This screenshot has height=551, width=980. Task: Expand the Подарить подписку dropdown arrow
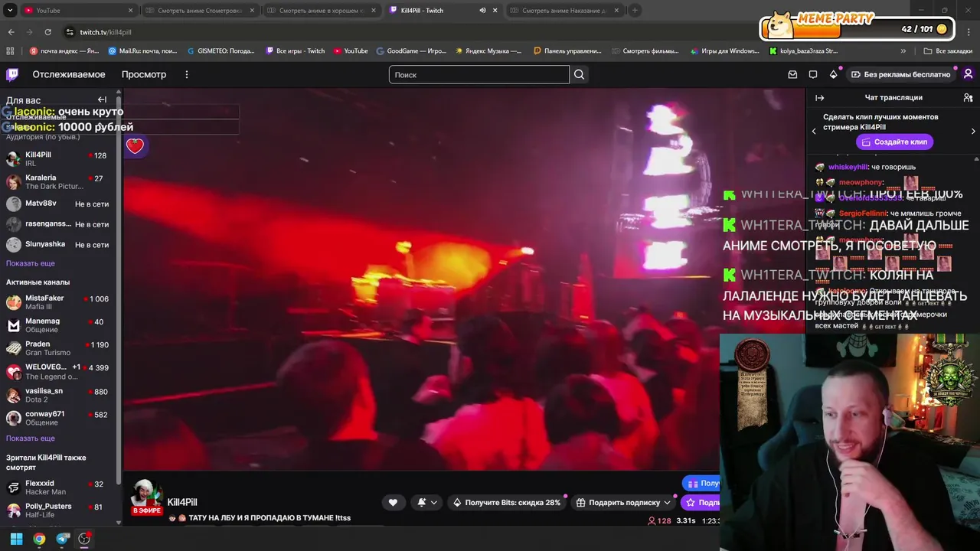point(668,503)
